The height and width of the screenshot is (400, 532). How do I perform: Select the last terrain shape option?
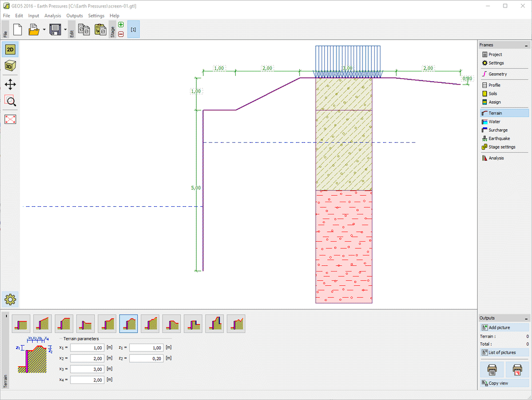tap(236, 323)
